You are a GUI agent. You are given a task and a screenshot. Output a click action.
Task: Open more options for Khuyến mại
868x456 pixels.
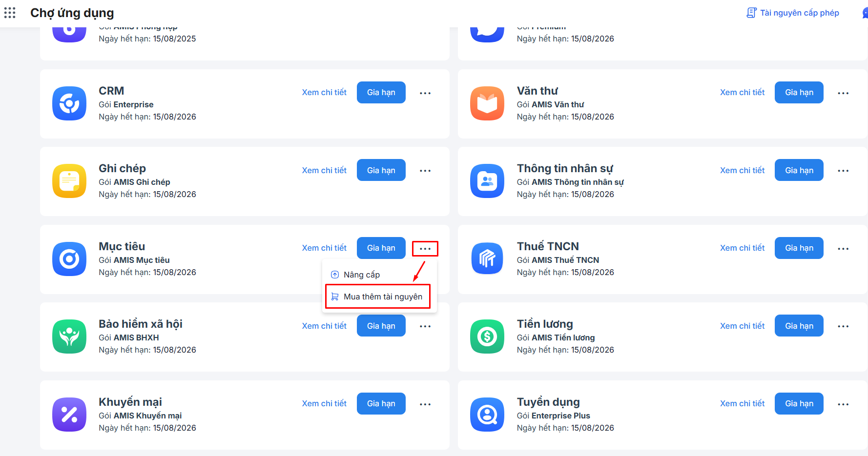point(425,404)
